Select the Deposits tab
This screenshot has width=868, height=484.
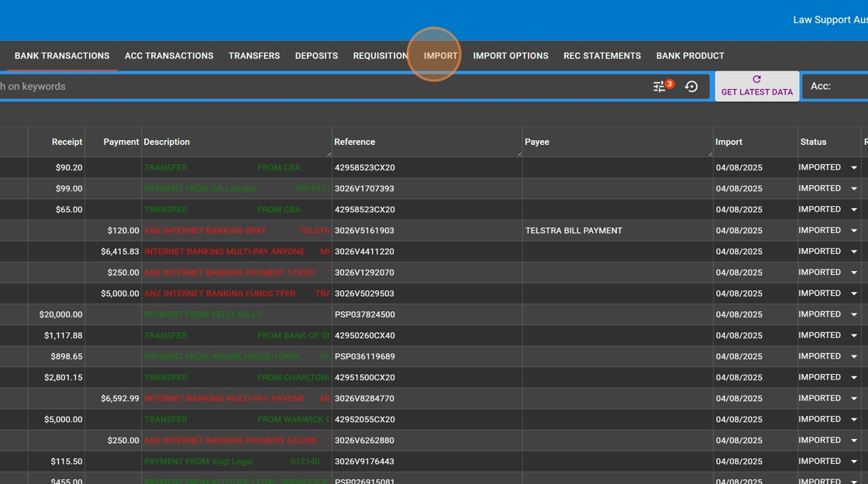pyautogui.click(x=316, y=56)
